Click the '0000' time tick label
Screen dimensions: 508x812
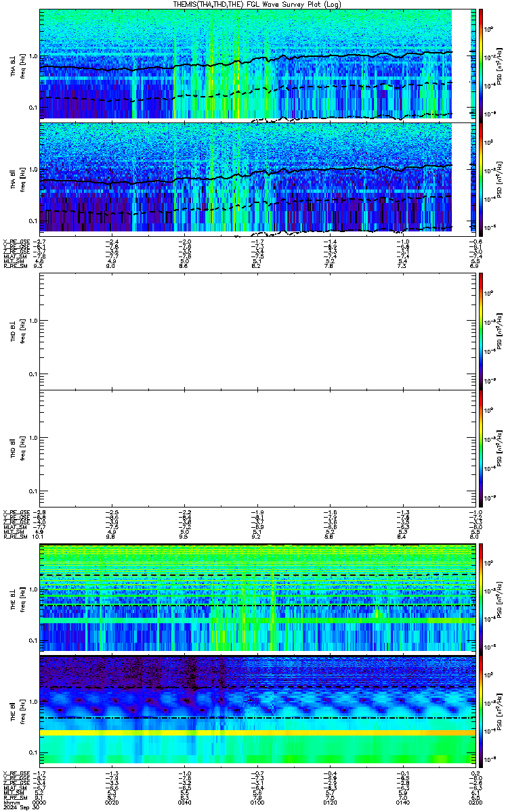coord(40,802)
